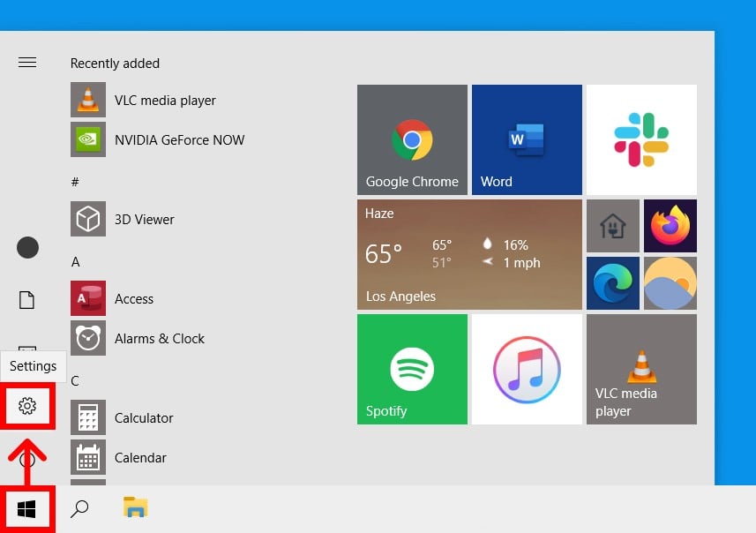Open File Explorer from the taskbar

tap(135, 507)
